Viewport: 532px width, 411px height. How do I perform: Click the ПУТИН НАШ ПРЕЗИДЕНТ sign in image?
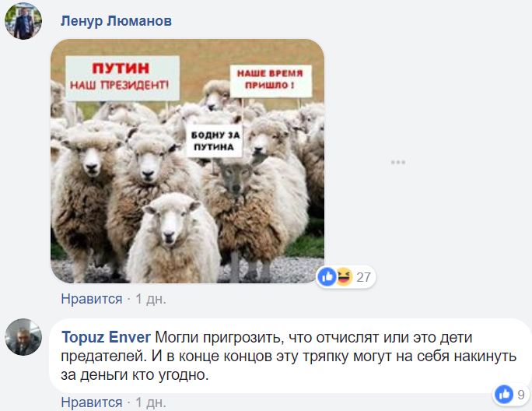[x=122, y=79]
